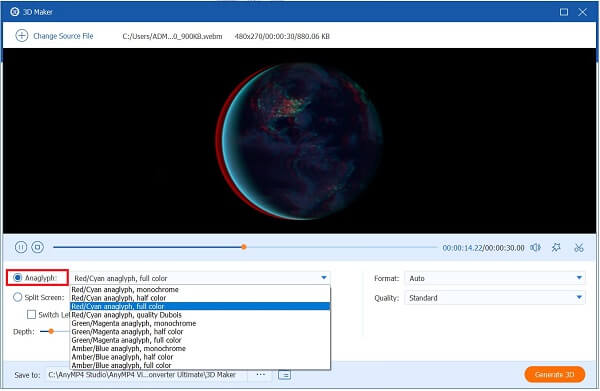Viewport: 600px width, 391px height.
Task: Choose Amber/Blue anaglyph, monochrome
Action: (x=200, y=349)
